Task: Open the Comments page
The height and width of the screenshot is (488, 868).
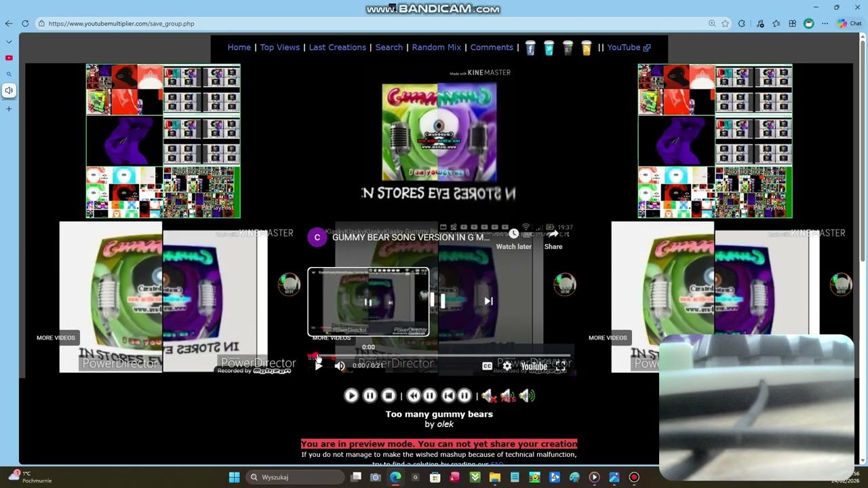Action: (492, 47)
